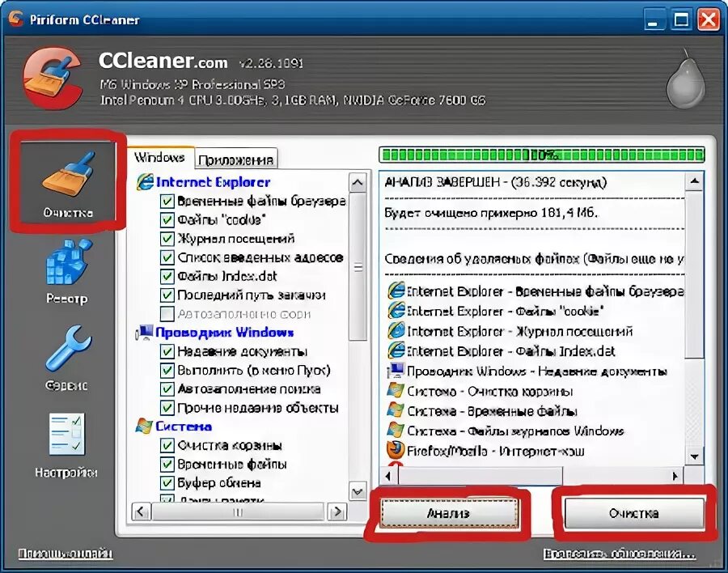728x573 pixels.
Task: Click the АНАЛИЗ ЗАВЕРШЕН status line
Action: (495, 182)
